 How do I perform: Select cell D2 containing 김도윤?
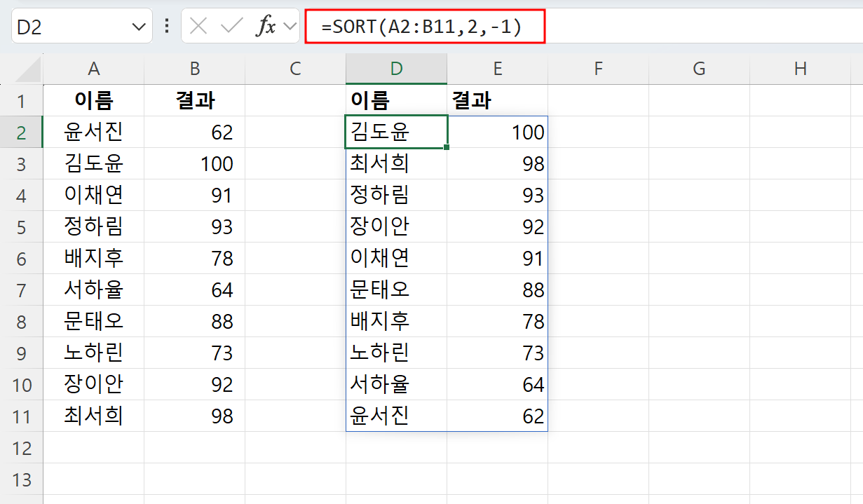396,132
